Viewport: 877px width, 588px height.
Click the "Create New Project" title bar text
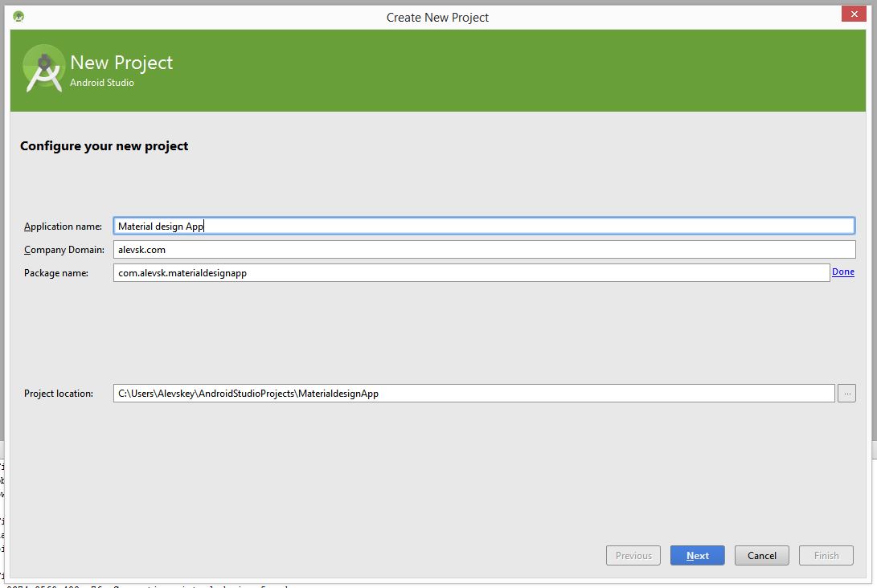coord(437,17)
